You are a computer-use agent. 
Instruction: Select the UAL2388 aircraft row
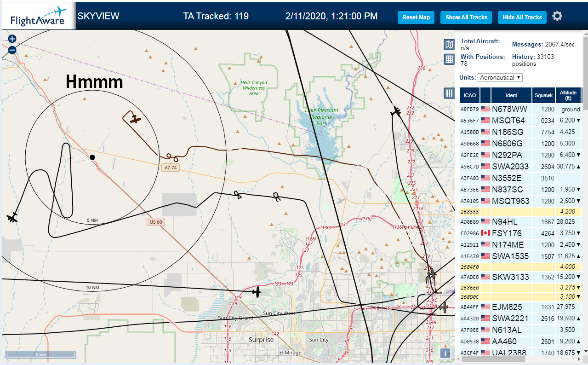click(x=521, y=353)
